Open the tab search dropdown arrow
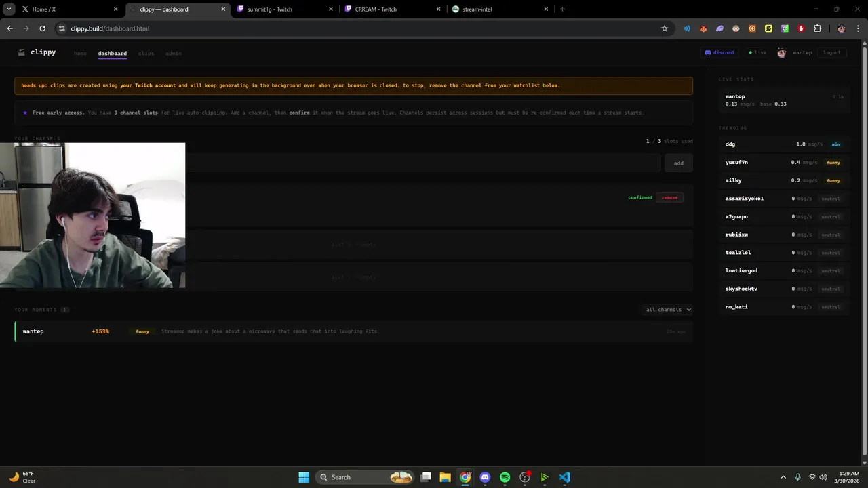This screenshot has height=488, width=868. pyautogui.click(x=9, y=9)
